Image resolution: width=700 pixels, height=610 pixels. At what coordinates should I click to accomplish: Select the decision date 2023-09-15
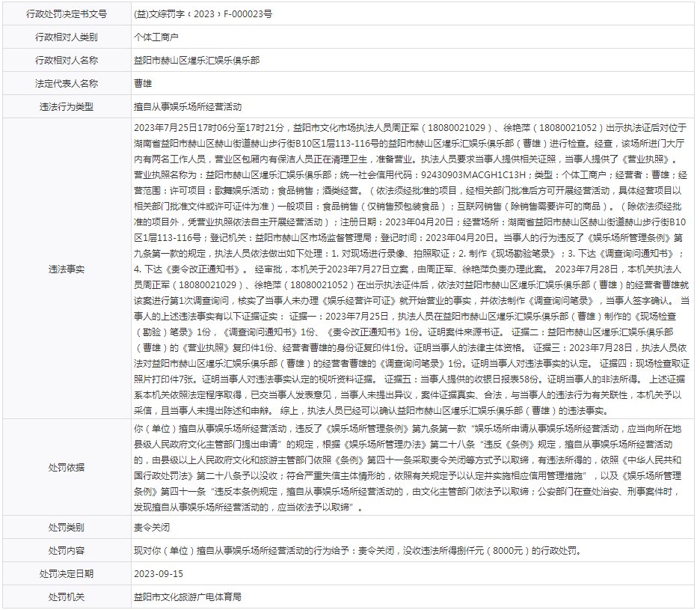coord(158,573)
